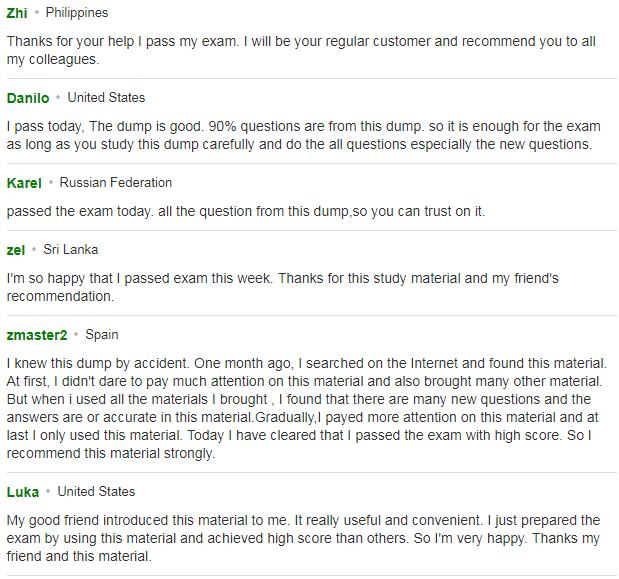Click the bullet separator after Danilo
This screenshot has height=579, width=619.
click(x=58, y=97)
